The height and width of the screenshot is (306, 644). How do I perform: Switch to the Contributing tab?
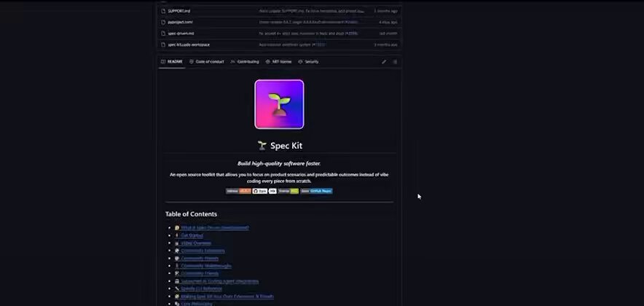(245, 62)
